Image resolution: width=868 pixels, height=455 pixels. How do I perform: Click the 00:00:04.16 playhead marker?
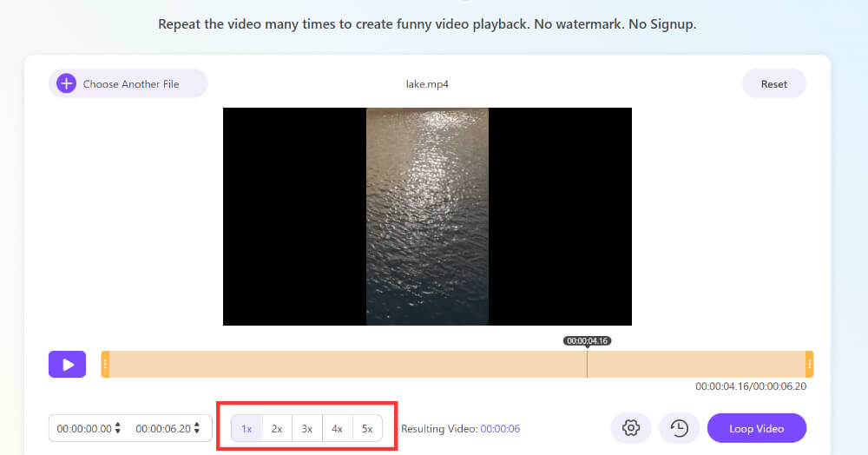tap(587, 341)
